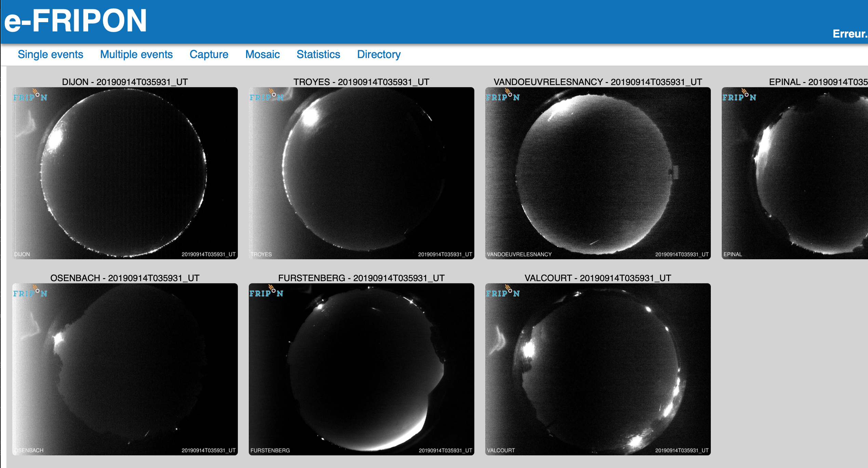
Task: Click the FRIPON logo on VALCOURT image
Action: click(503, 293)
